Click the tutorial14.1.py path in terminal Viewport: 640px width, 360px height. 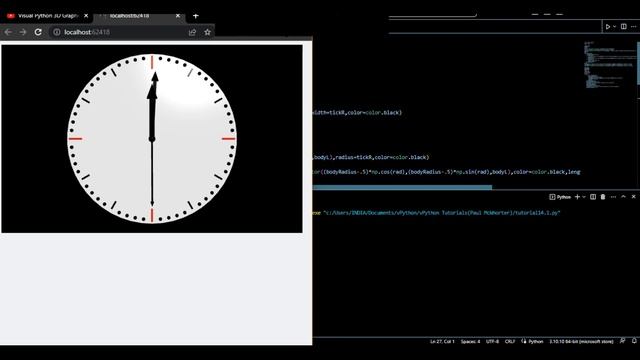tap(442, 213)
